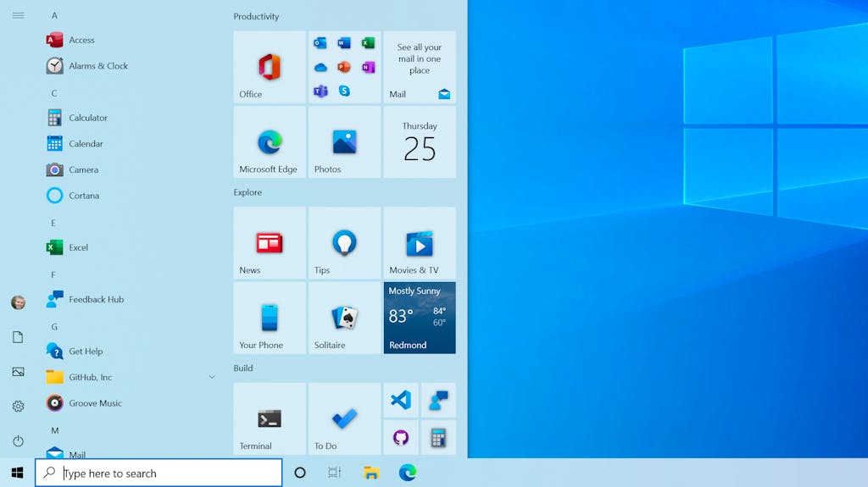This screenshot has height=487, width=868.
Task: Click the Productivity group heading
Action: coord(256,17)
